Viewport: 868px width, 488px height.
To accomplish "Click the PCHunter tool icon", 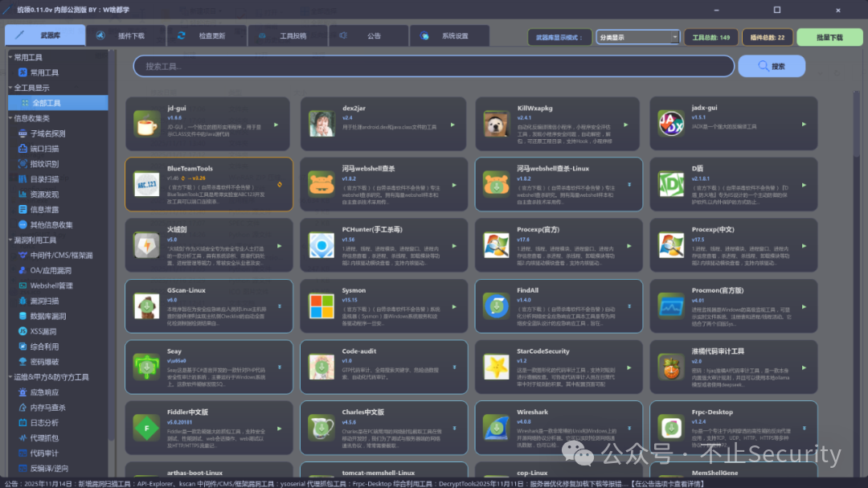I will click(x=321, y=245).
